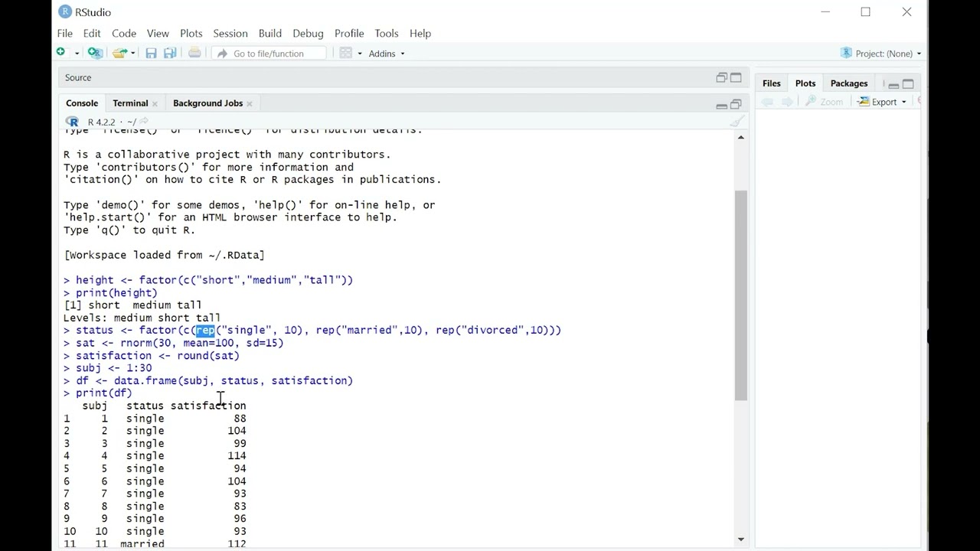
Task: Click the satisfaction value 114 in row 4
Action: coord(237,456)
